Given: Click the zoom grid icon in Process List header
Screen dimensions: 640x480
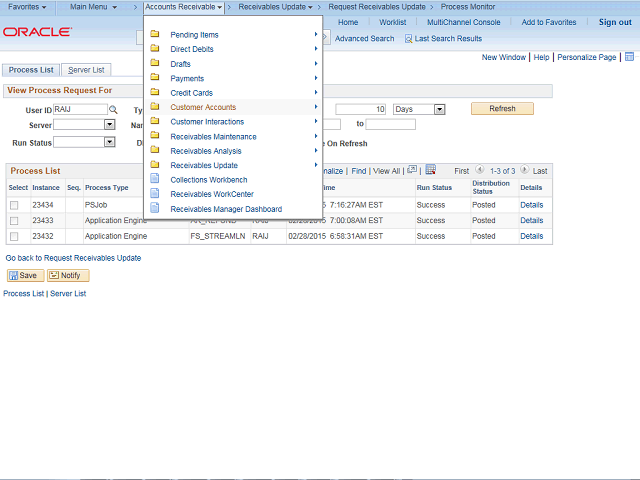Looking at the screenshot, I should coord(412,169).
